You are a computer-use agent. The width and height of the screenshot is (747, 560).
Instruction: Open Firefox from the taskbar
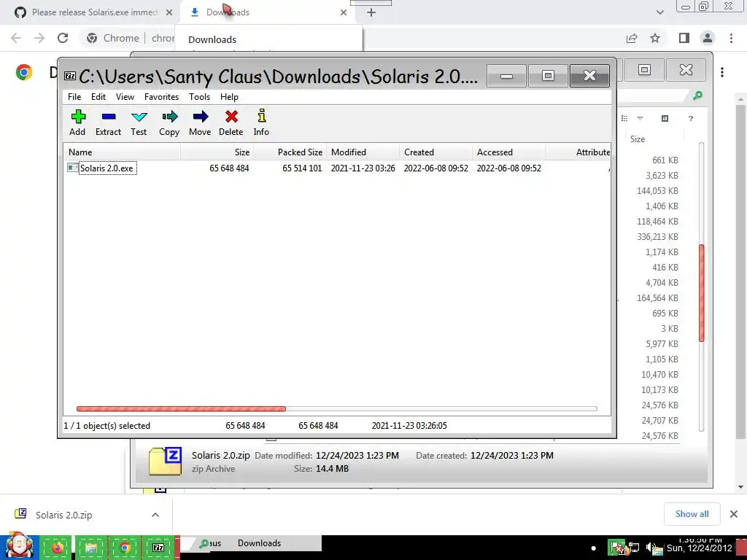click(x=57, y=548)
